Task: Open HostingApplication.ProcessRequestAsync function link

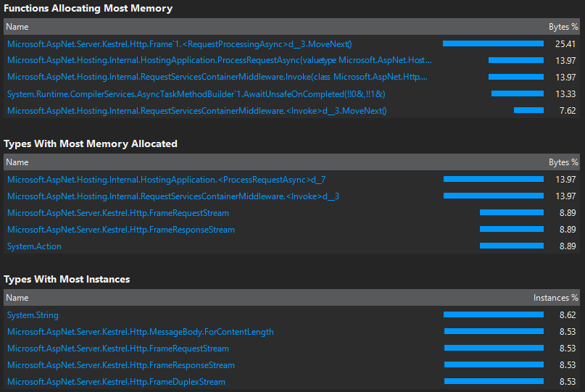Action: 220,60
